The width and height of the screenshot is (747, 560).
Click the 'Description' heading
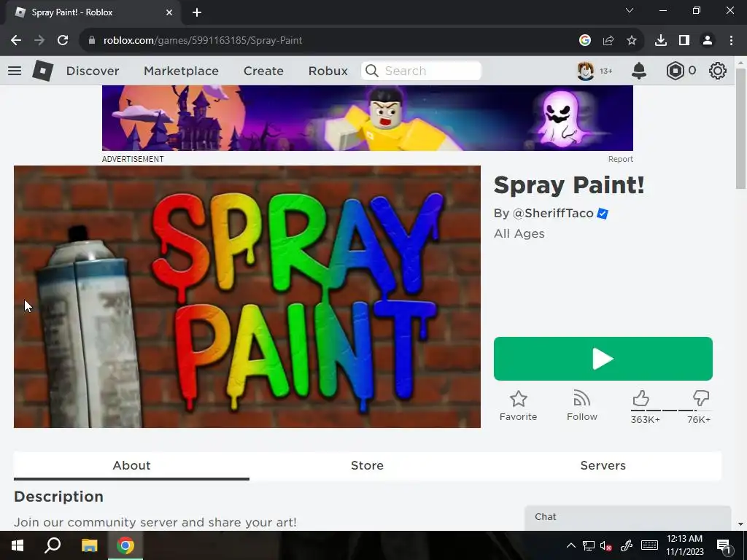tap(58, 497)
